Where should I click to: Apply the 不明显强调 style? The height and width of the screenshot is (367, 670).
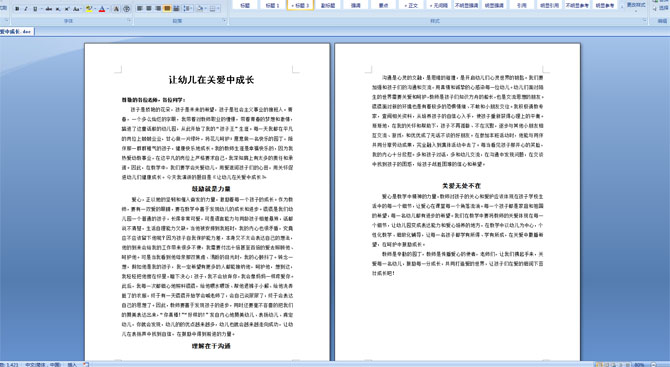click(467, 5)
